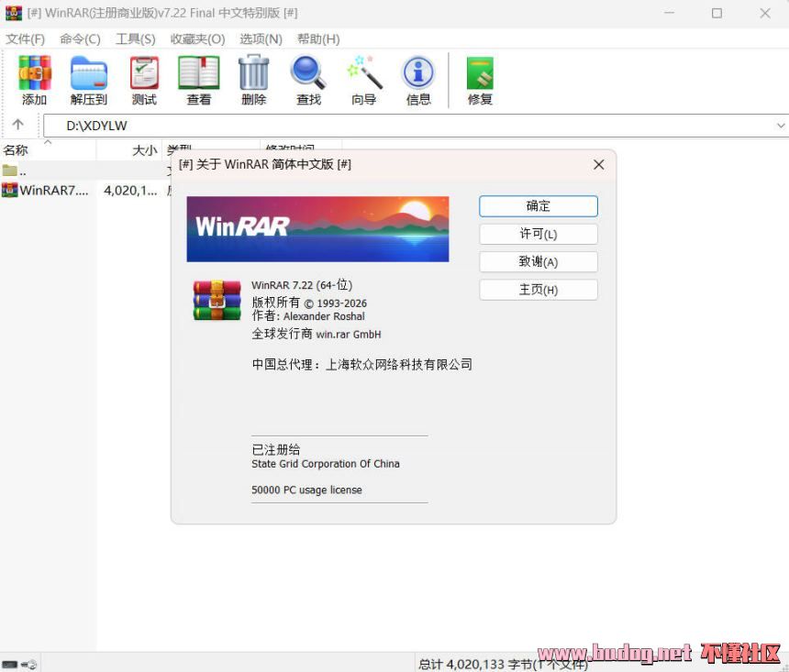Image resolution: width=789 pixels, height=672 pixels.
Task: Click the WinRAR7 file archive icon
Action: [x=9, y=190]
